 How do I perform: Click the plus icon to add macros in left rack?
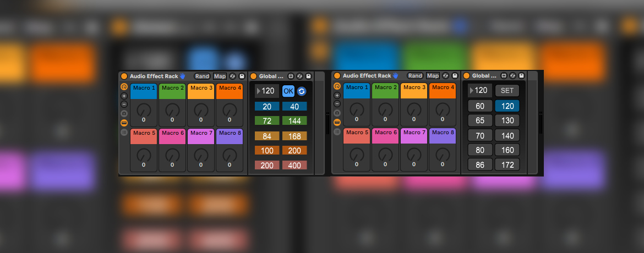124,96
